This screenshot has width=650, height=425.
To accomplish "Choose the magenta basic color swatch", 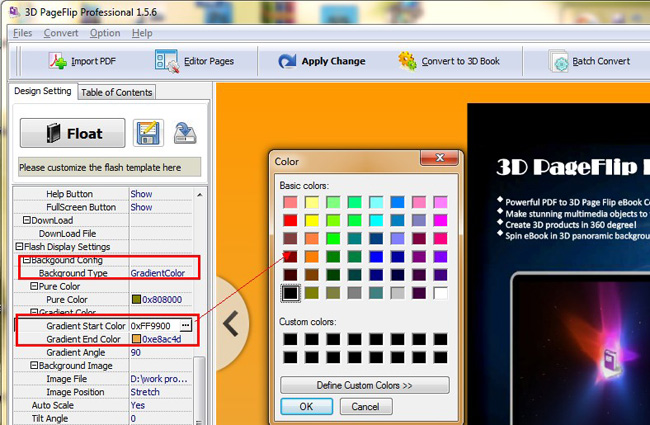I will [x=440, y=220].
